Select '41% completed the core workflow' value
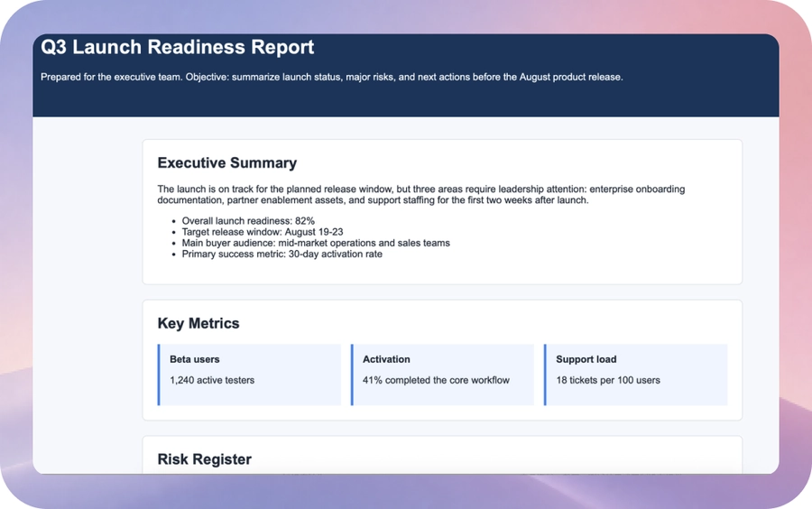The height and width of the screenshot is (509, 812). coord(436,380)
